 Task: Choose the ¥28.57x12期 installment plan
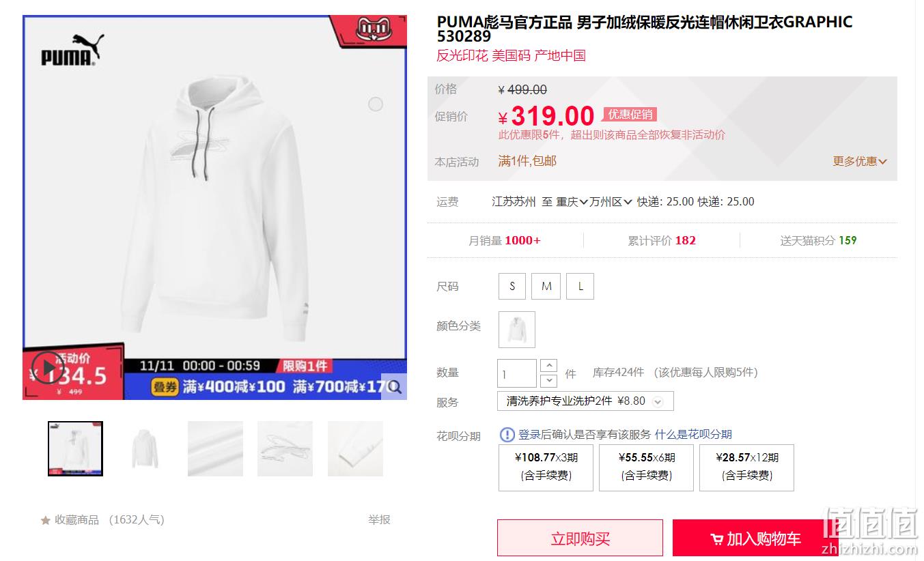[x=746, y=467]
